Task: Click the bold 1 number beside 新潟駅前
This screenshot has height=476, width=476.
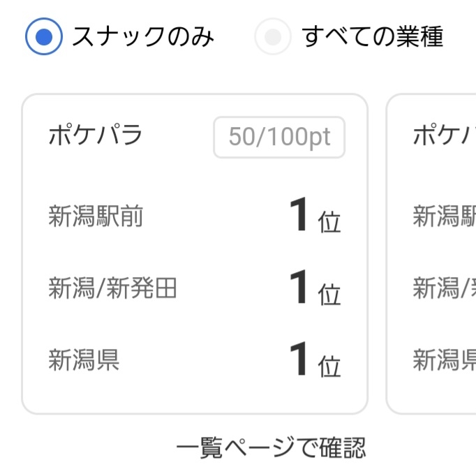Action: pos(299,215)
